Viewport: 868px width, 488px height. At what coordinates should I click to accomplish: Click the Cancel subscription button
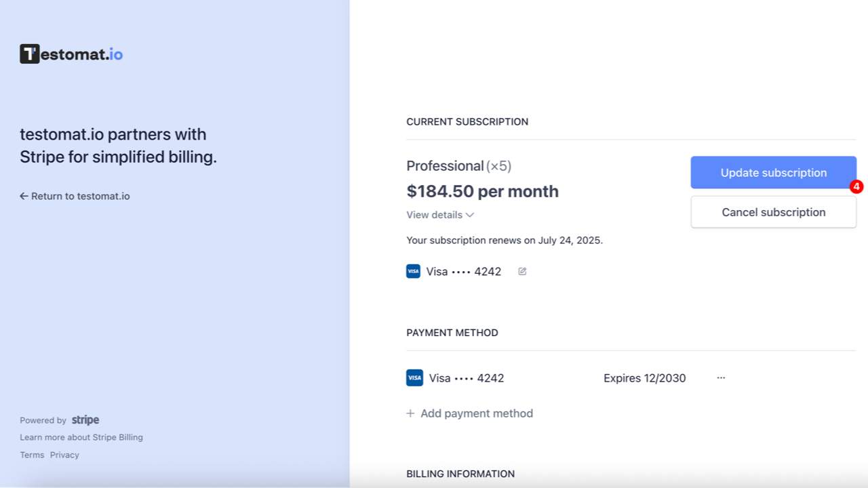click(773, 211)
